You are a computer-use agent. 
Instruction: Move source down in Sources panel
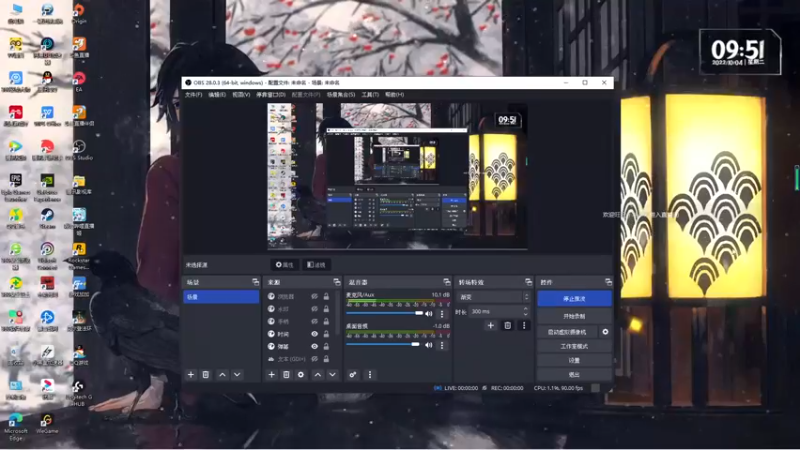[x=333, y=374]
